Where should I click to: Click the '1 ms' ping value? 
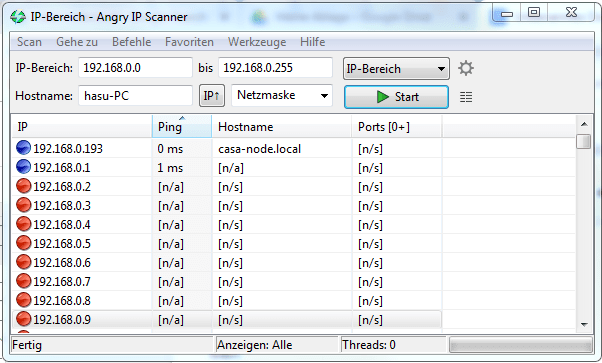[170, 167]
